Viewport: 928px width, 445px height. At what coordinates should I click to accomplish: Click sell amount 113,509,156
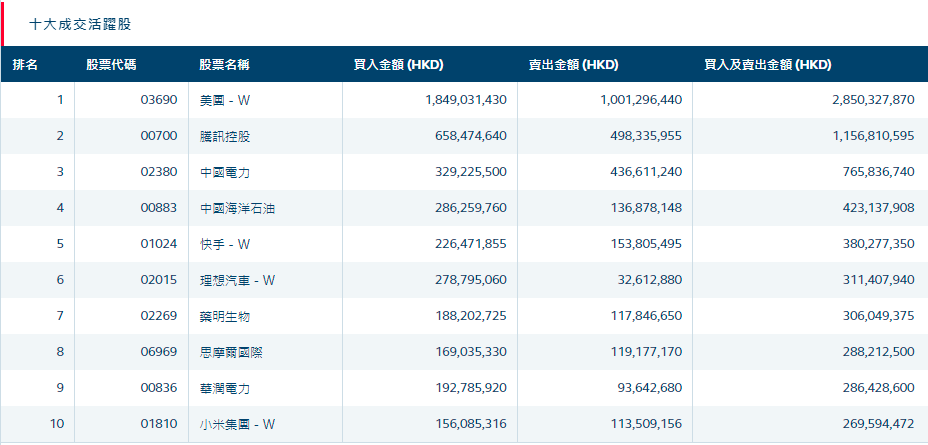coord(646,424)
